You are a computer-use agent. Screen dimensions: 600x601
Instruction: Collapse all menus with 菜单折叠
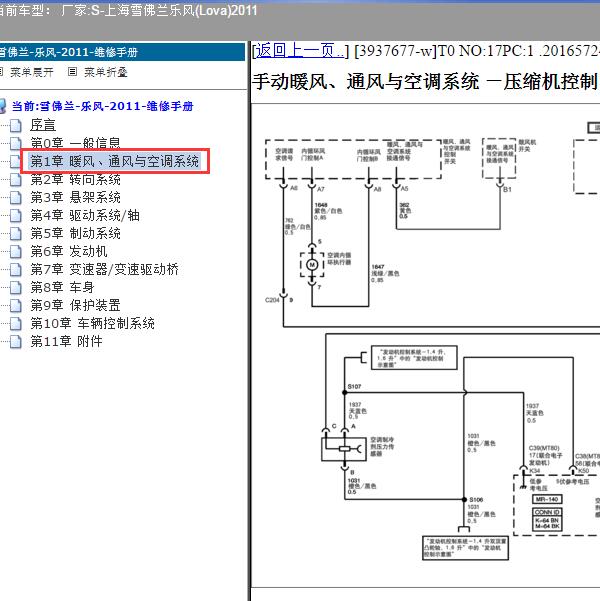pos(105,72)
